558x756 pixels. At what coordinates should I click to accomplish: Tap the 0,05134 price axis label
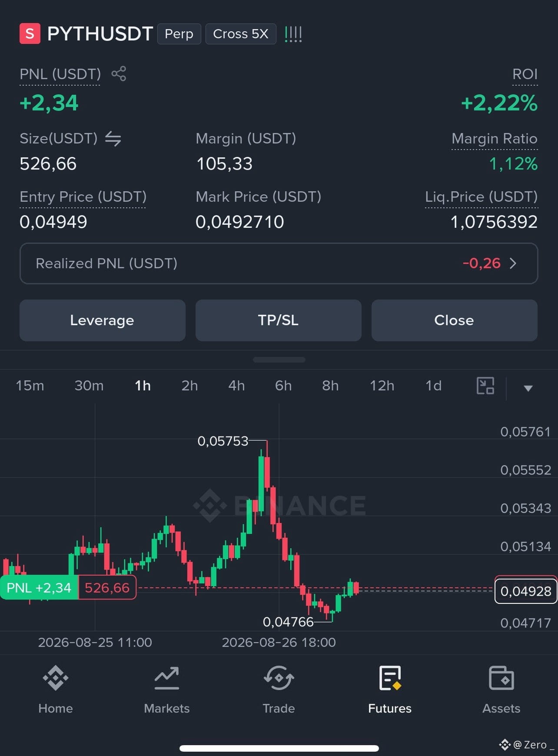click(525, 546)
